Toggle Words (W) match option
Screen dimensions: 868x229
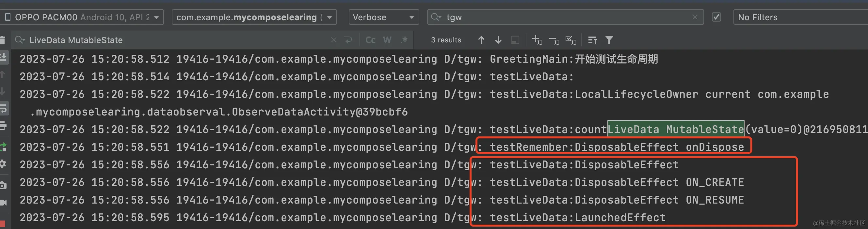[387, 40]
